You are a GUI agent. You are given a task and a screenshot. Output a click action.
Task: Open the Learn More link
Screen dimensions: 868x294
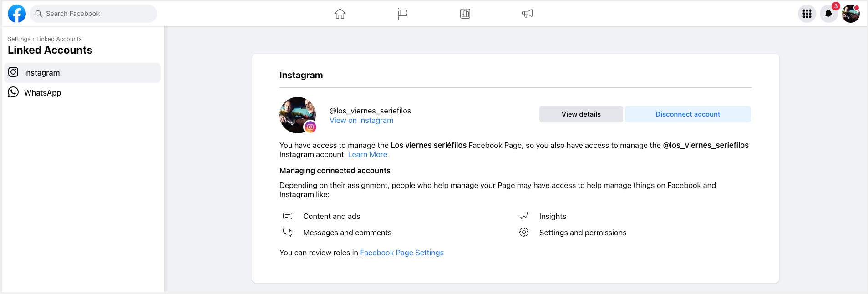tap(368, 154)
